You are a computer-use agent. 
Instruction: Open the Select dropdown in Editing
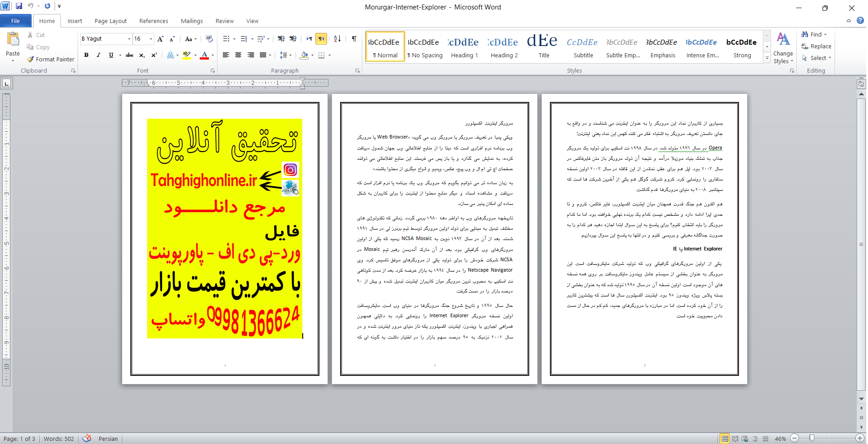click(x=817, y=58)
